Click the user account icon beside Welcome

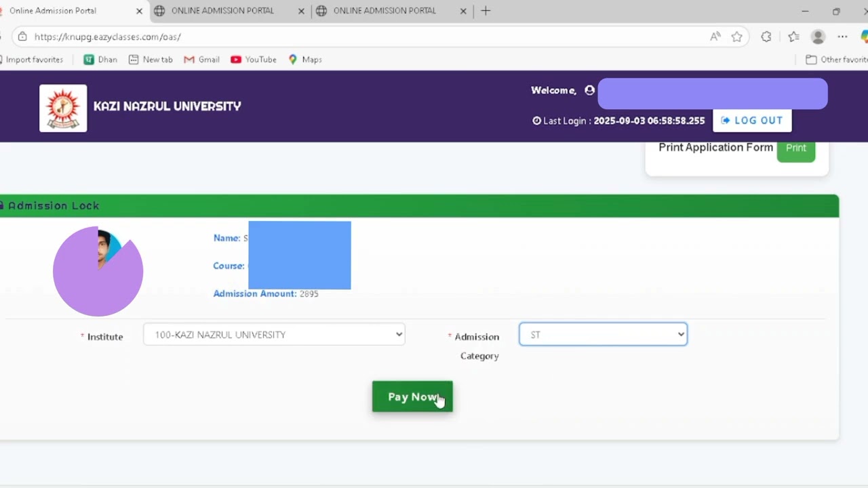(589, 90)
